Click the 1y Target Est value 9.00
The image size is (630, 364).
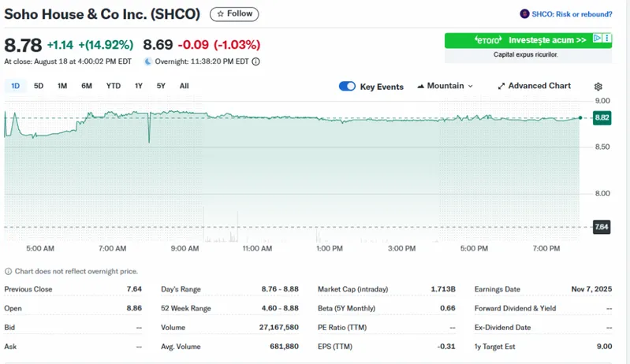pyautogui.click(x=604, y=347)
